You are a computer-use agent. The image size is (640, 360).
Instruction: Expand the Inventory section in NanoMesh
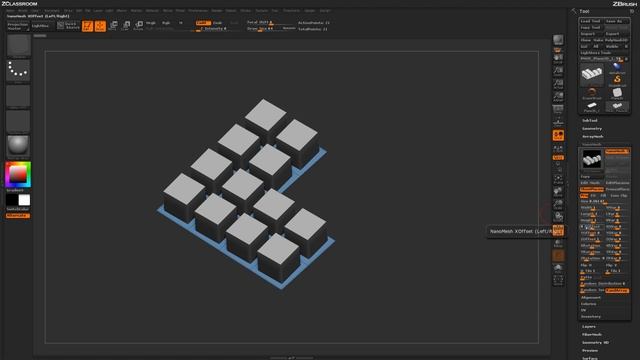(x=591, y=316)
